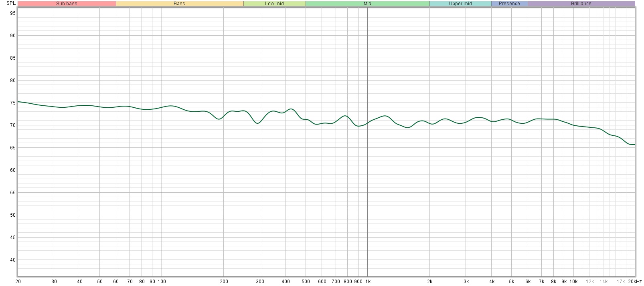Click the 100 Hz frequency label

162,282
